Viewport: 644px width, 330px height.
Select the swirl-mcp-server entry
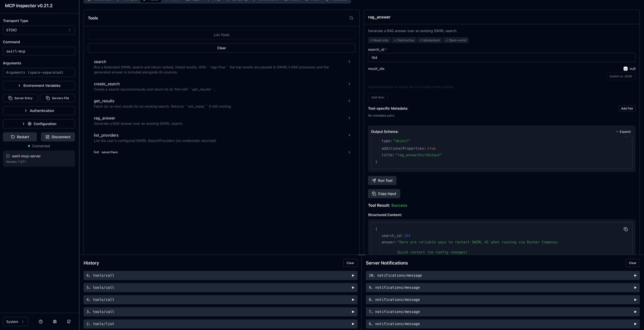(39, 159)
